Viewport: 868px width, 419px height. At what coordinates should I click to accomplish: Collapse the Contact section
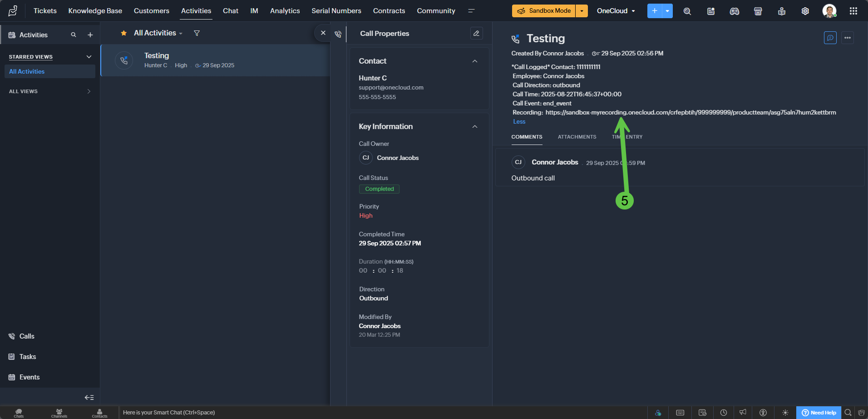[x=475, y=61]
